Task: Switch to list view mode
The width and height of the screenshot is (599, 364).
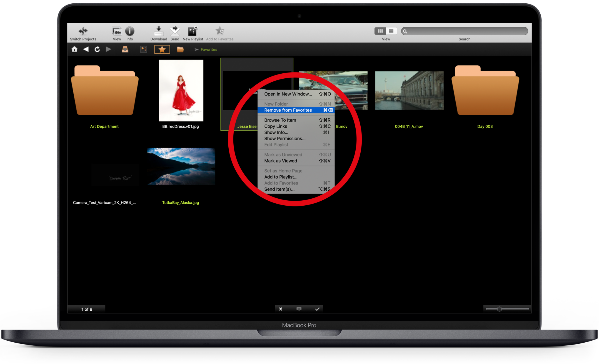Action: (x=391, y=31)
